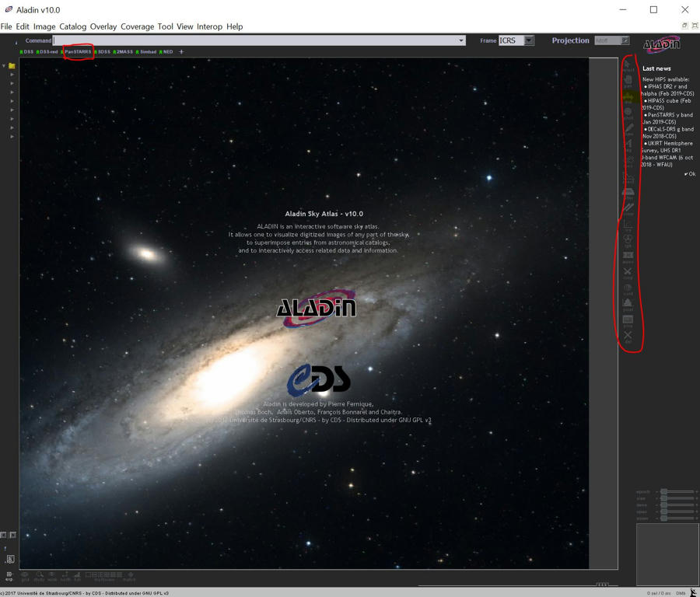Open the File menu
This screenshot has width=700, height=597.
coord(6,26)
